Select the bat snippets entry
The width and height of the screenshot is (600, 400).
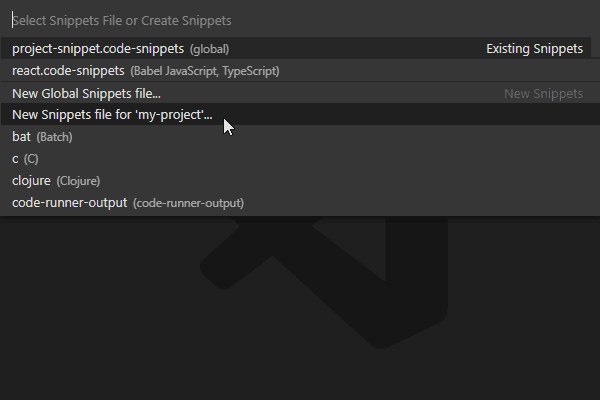coord(300,137)
